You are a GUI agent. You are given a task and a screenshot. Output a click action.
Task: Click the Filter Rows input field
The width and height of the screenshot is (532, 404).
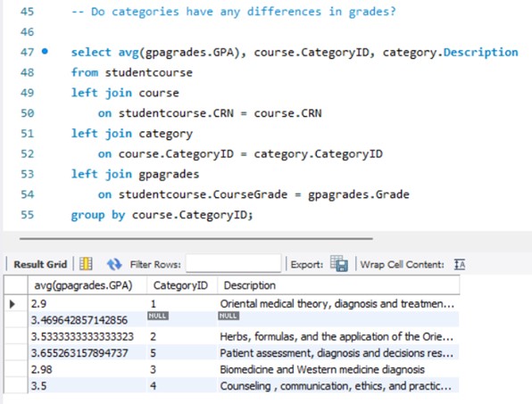[234, 263]
